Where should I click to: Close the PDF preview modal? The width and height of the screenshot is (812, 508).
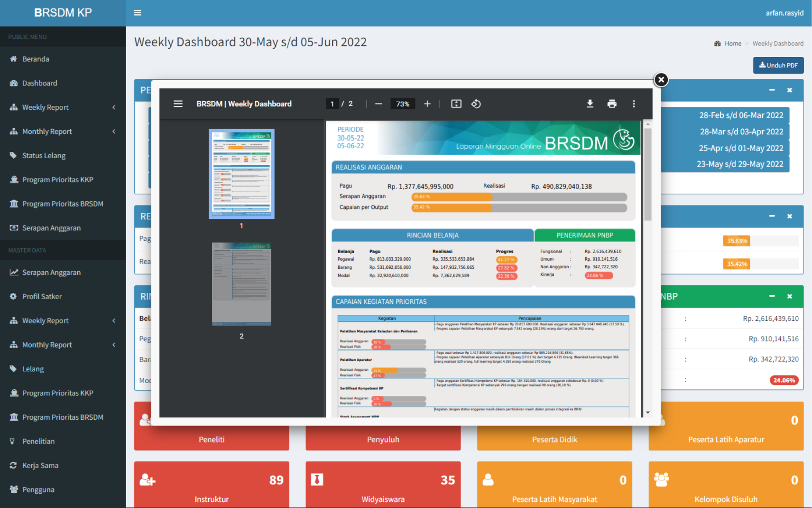661,80
